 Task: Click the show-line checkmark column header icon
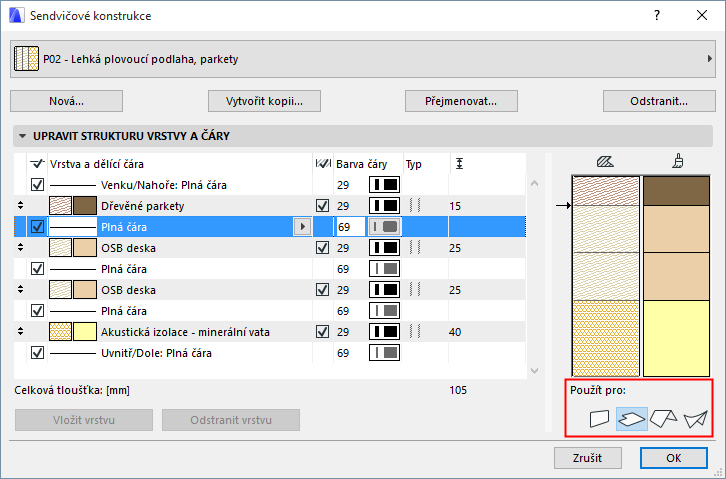(37, 163)
